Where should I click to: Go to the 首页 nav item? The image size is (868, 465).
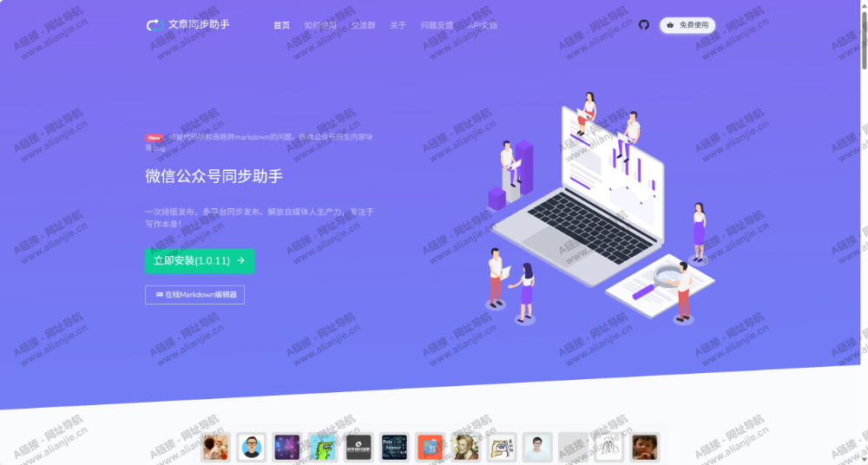tap(282, 25)
